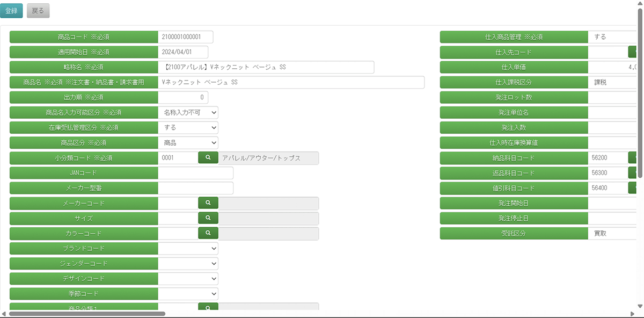
Task: Open the 商品区分 dropdown
Action: click(188, 142)
